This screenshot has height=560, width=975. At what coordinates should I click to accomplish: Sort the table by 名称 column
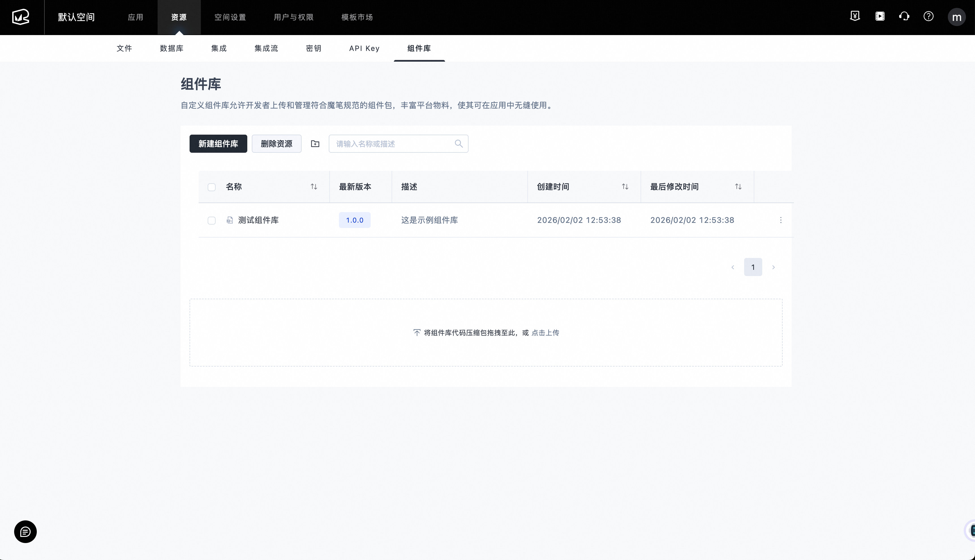pyautogui.click(x=314, y=187)
